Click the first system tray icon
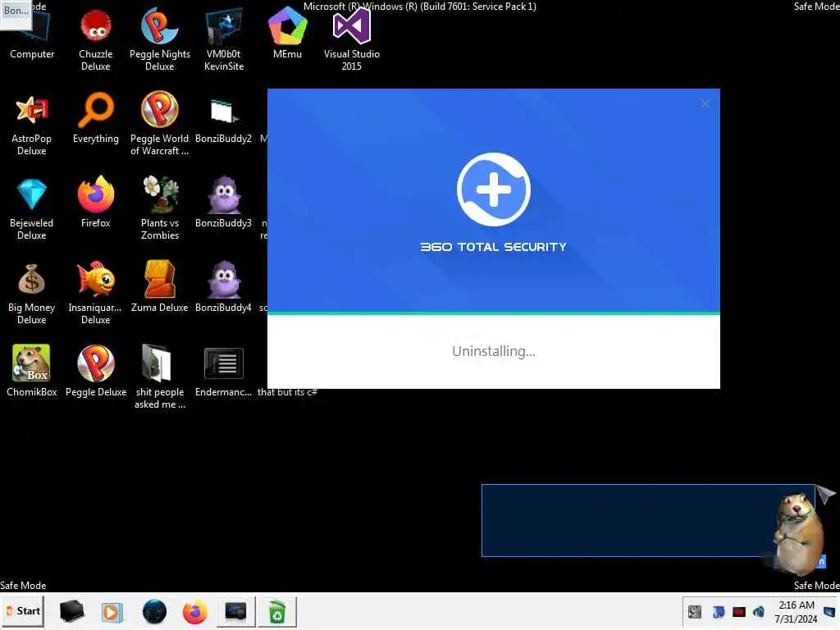840x630 pixels. tap(695, 612)
